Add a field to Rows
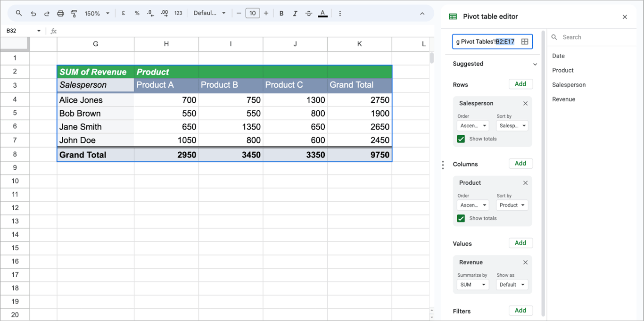Image resolution: width=644 pixels, height=321 pixels. (521, 84)
